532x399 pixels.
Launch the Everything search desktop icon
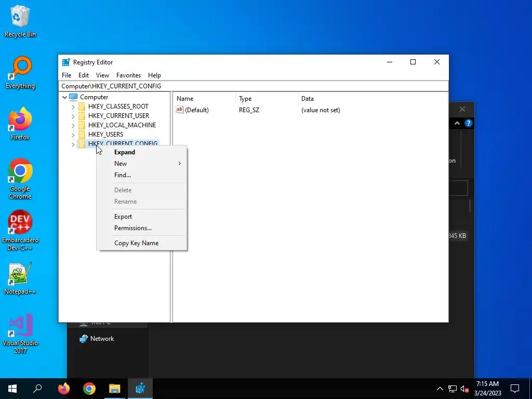tap(20, 72)
